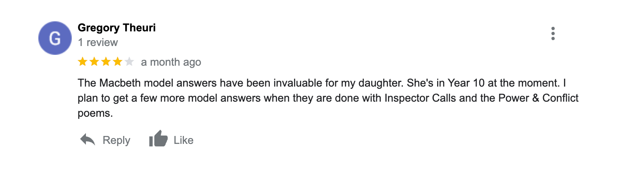644x169 pixels.
Task: Click the second yellow rating star
Action: (x=94, y=62)
